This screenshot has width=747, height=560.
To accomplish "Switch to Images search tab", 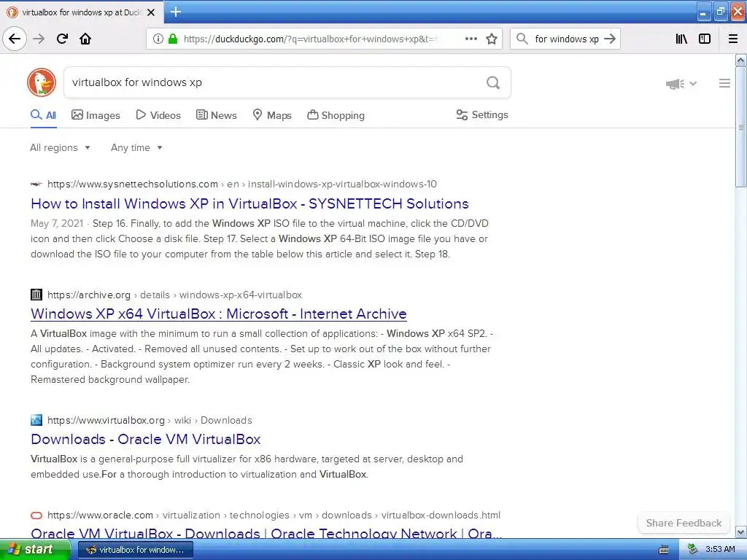I will click(x=96, y=115).
